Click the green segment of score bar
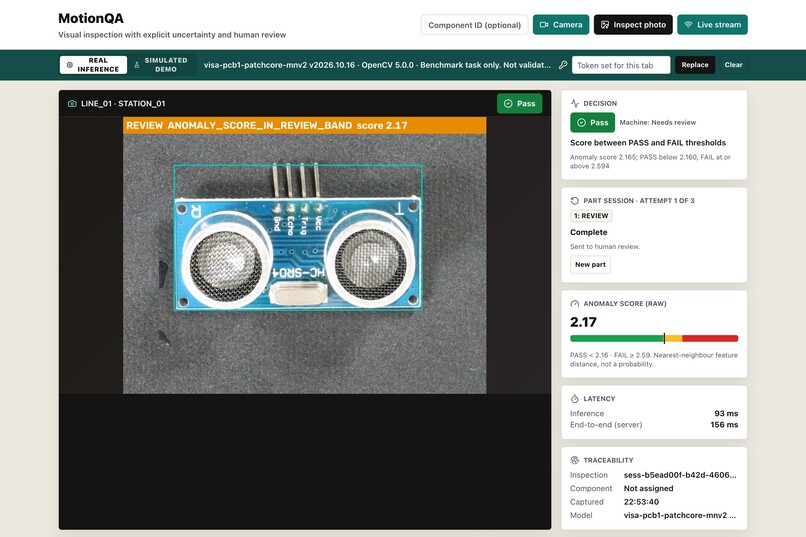Viewport: 806px width, 537px height. click(617, 338)
